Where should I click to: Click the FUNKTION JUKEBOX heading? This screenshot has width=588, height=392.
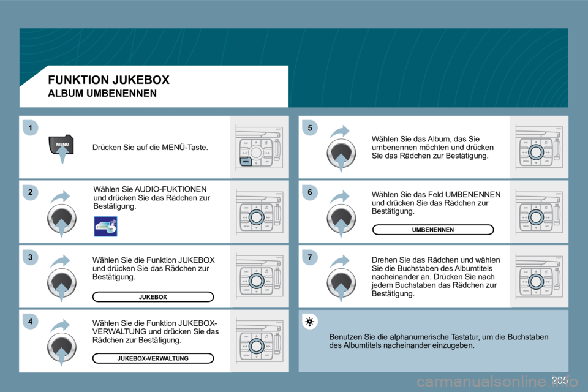click(109, 80)
